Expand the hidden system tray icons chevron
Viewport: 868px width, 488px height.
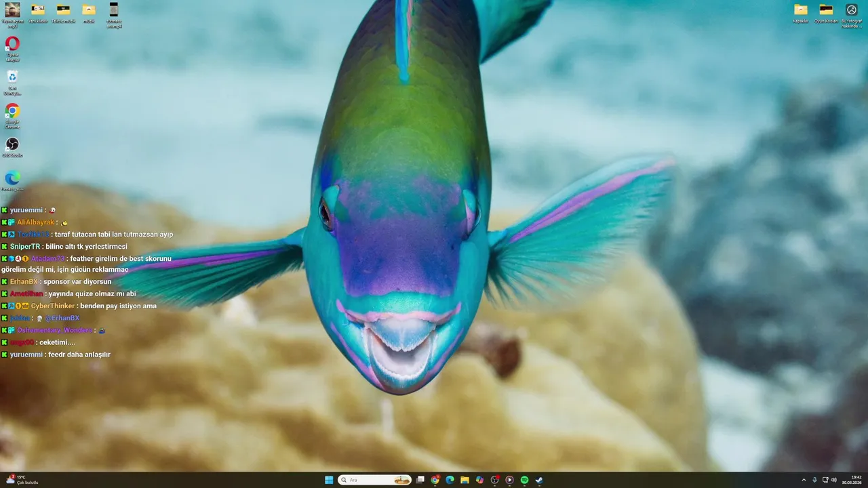pyautogui.click(x=804, y=480)
